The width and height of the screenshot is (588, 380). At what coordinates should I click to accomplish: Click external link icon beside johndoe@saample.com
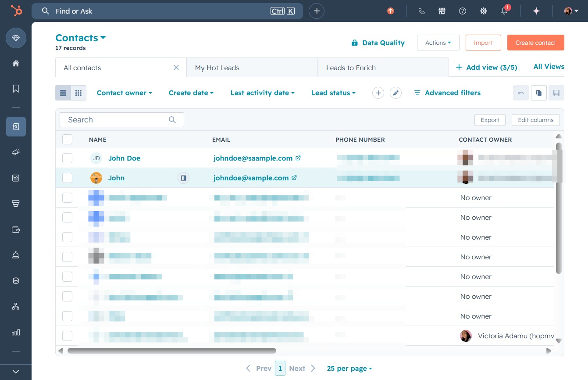298,158
